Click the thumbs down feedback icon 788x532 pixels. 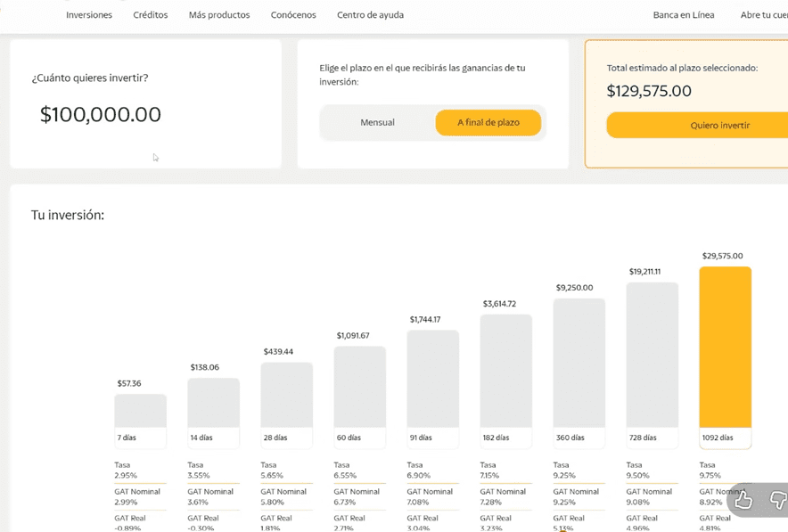coord(777,501)
